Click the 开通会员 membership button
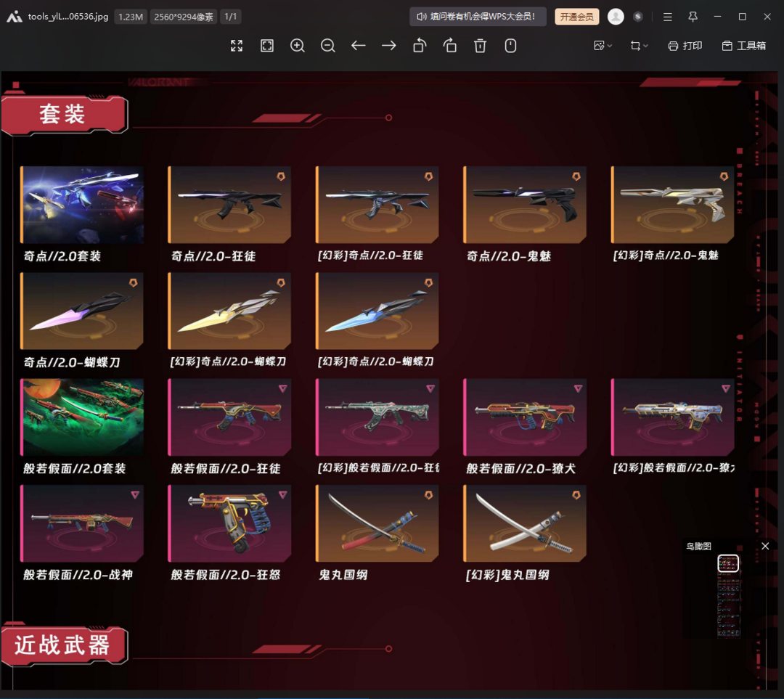The width and height of the screenshot is (784, 699). (576, 17)
